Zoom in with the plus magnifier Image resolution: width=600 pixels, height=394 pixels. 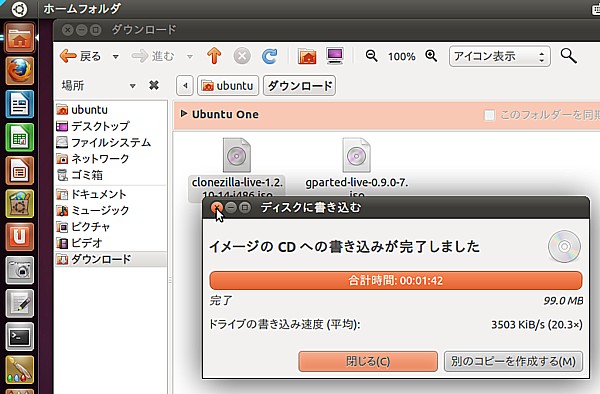click(x=431, y=56)
